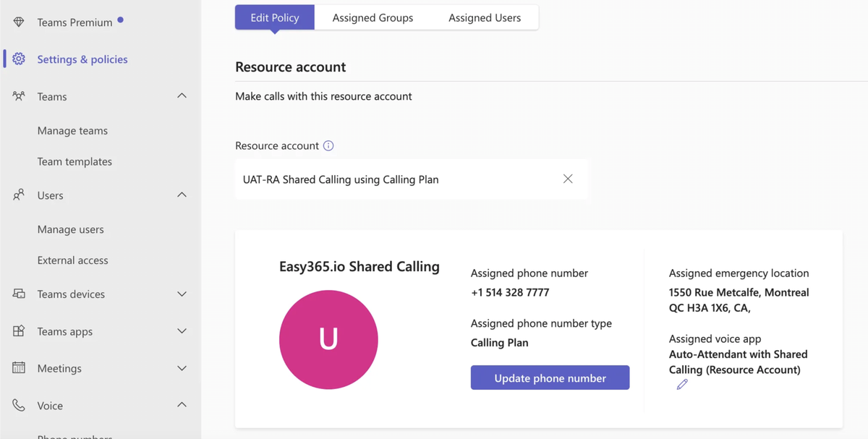Switch to the Assigned Groups tab
Screen dimensions: 868x439
tap(373, 17)
